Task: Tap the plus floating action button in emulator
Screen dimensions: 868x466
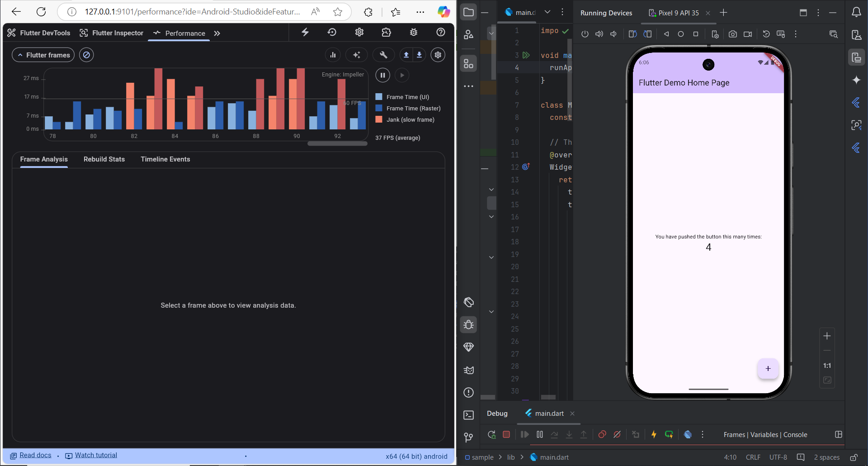Action: click(768, 368)
